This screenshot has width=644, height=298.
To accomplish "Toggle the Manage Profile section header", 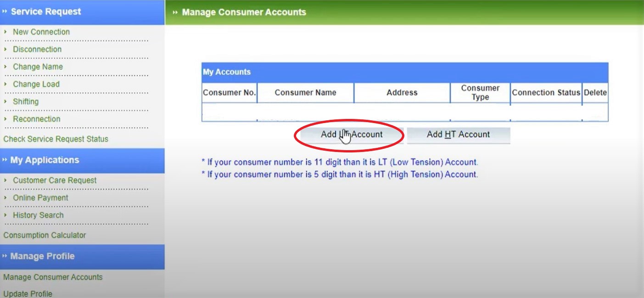I will click(42, 256).
